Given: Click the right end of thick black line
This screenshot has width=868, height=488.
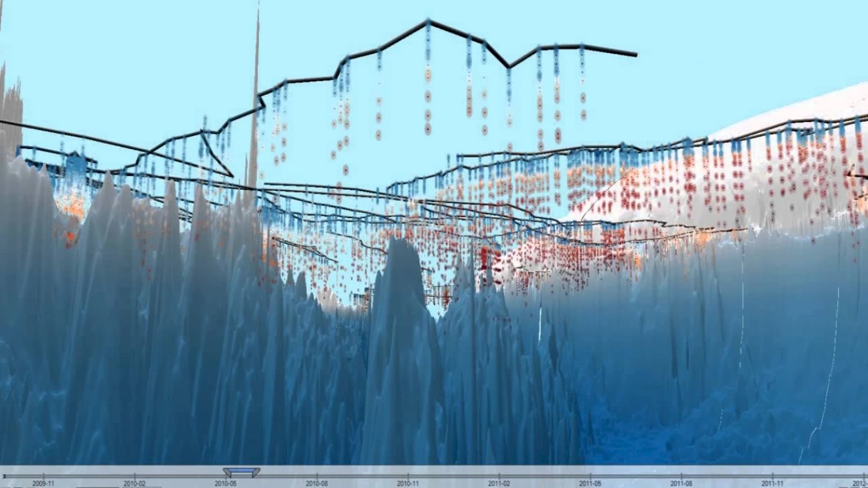Looking at the screenshot, I should (635, 55).
